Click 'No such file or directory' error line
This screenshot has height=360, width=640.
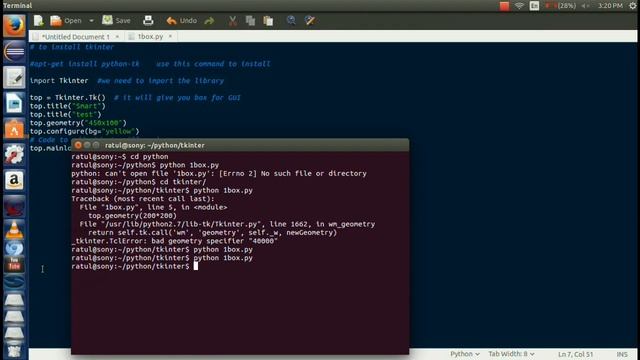click(219, 173)
